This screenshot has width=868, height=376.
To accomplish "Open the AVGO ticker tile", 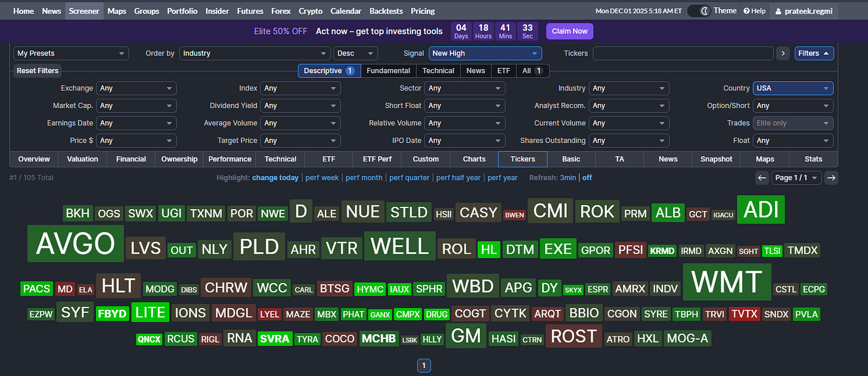I will [76, 243].
